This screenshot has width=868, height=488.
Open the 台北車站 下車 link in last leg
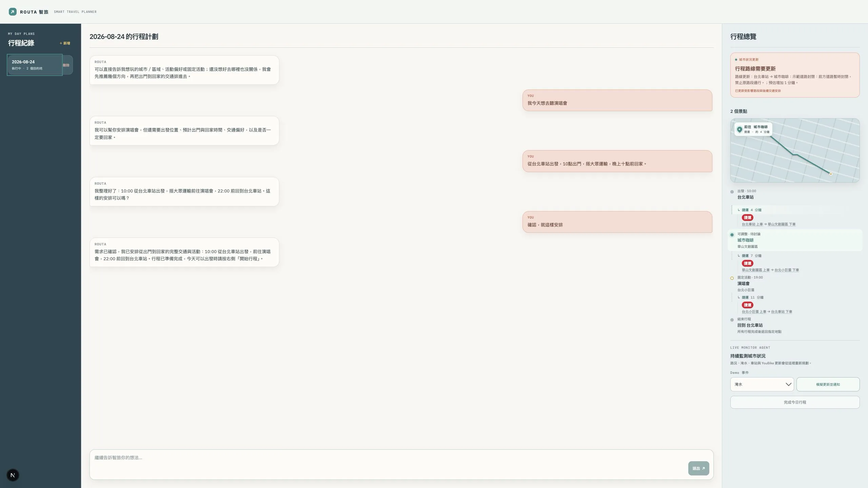782,312
